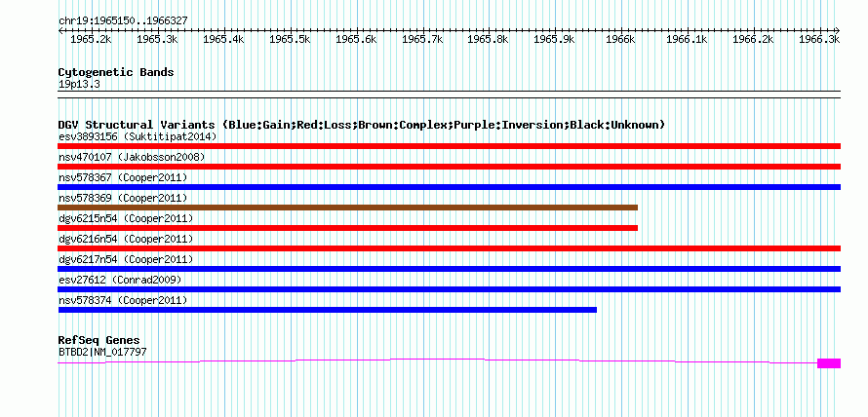This screenshot has width=868, height=417.
Task: Click the 1965.5k ruler tick label
Action: pos(290,39)
